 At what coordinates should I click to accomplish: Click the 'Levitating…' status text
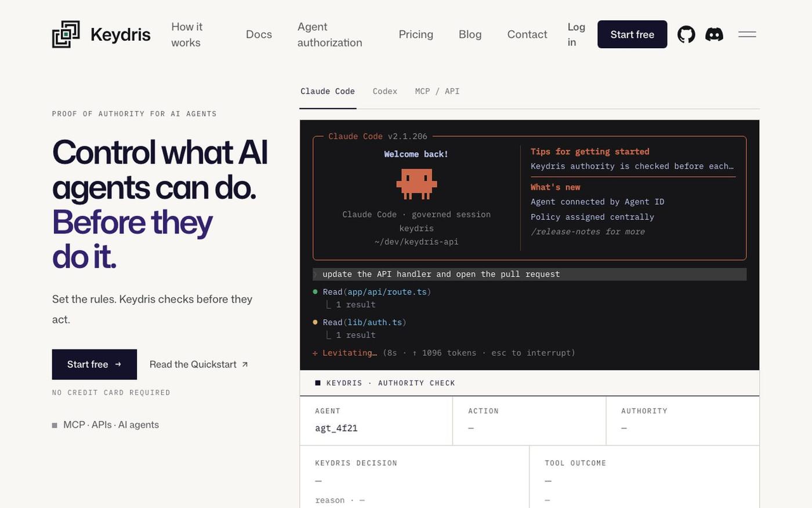(350, 353)
